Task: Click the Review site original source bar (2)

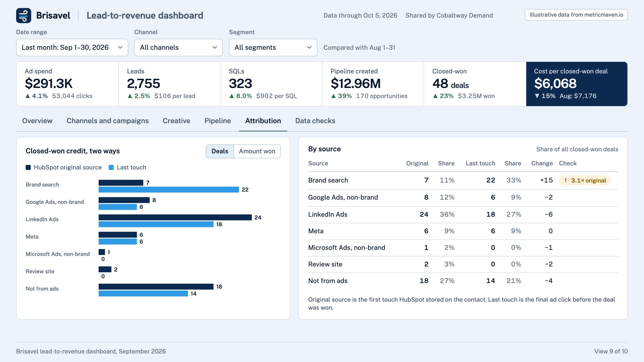Action: click(x=105, y=269)
